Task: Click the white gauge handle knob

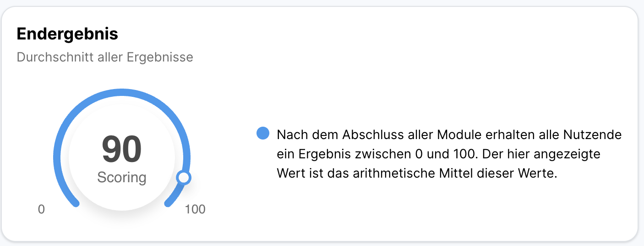Action: (184, 178)
